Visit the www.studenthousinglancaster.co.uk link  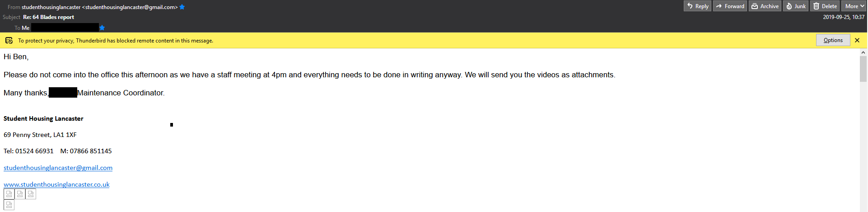coord(56,184)
